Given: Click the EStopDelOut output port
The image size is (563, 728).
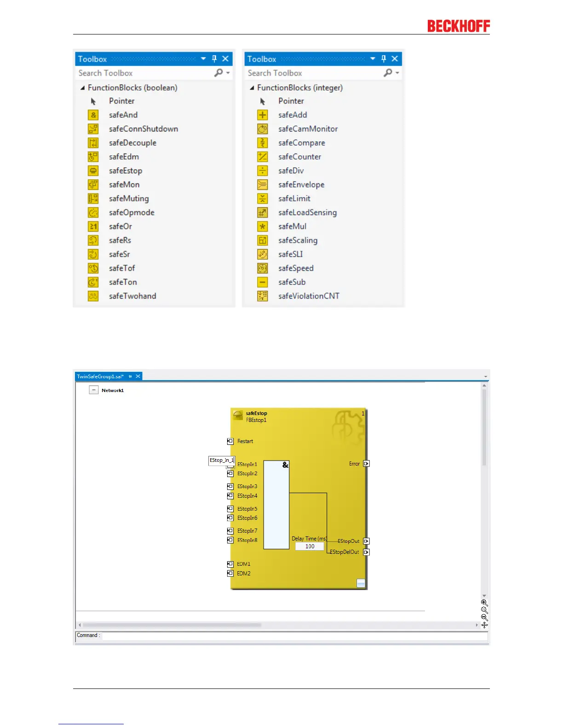Looking at the screenshot, I should (x=367, y=552).
